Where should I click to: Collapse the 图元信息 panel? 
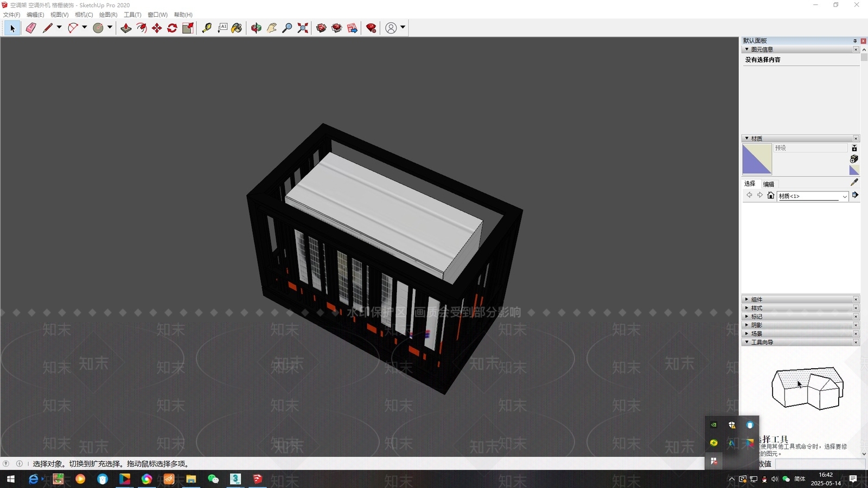pos(746,49)
